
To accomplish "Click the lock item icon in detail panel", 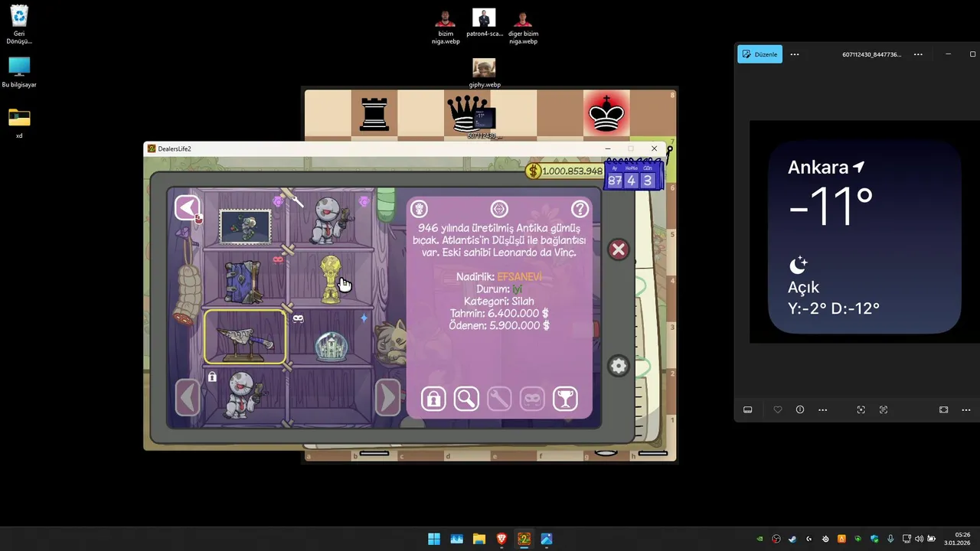I will [x=433, y=399].
